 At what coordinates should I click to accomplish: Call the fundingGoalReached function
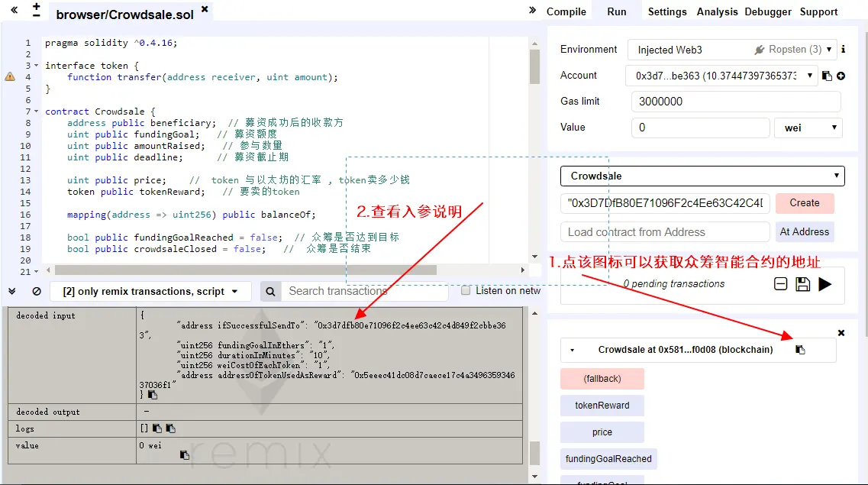pyautogui.click(x=608, y=458)
